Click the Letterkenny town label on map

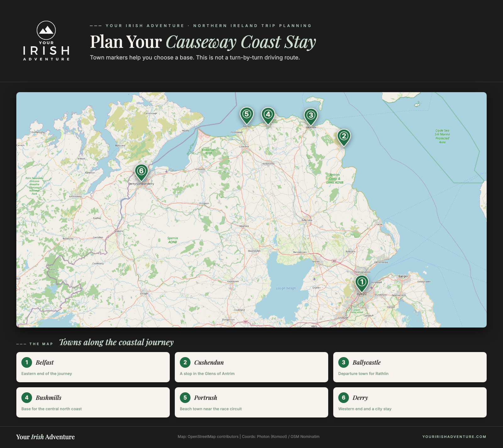75,196
